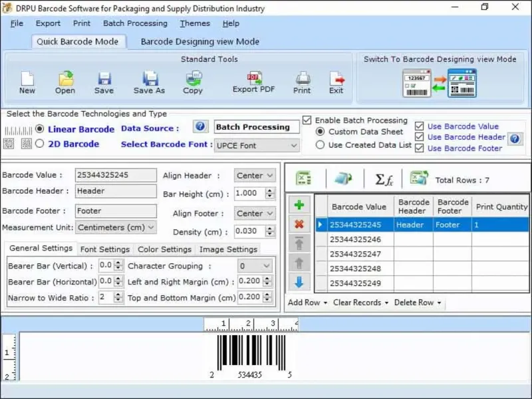532x399 pixels.
Task: Click the Clear Records button
Action: [x=360, y=303]
